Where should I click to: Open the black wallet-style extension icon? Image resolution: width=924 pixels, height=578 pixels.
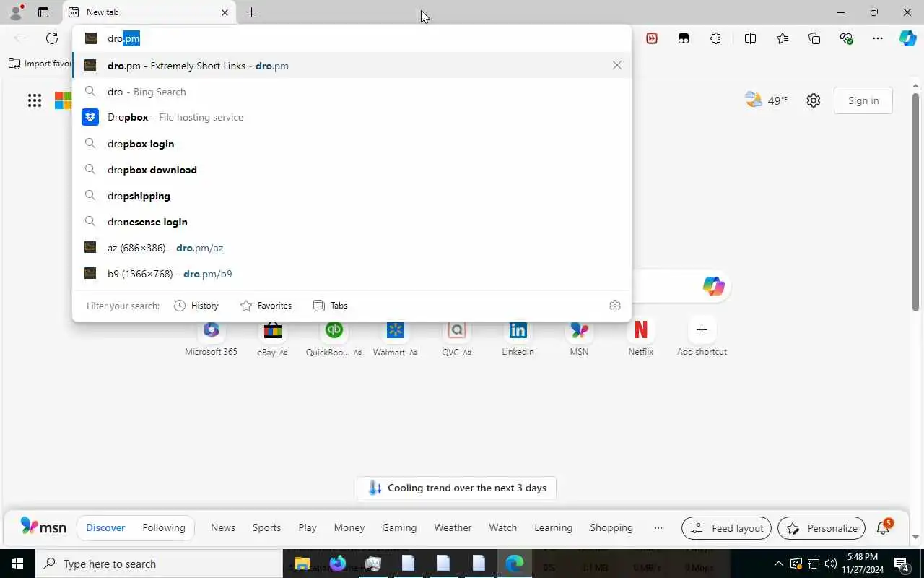click(x=684, y=38)
